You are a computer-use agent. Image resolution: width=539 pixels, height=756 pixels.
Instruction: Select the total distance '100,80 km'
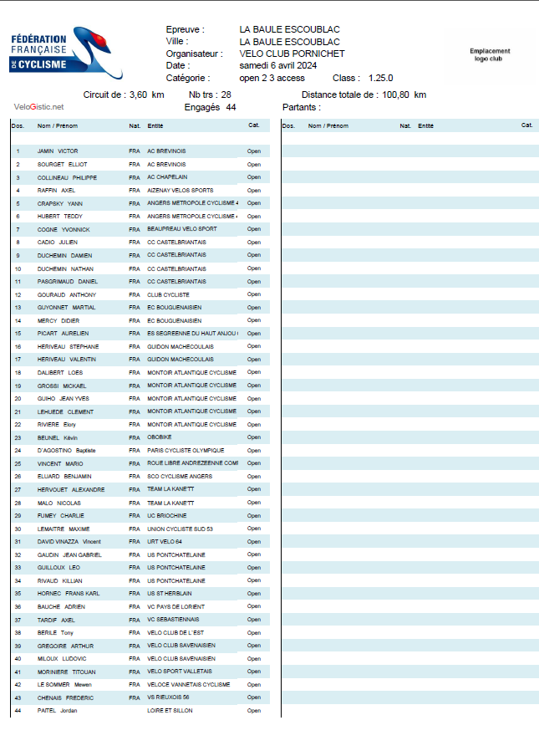(x=404, y=95)
